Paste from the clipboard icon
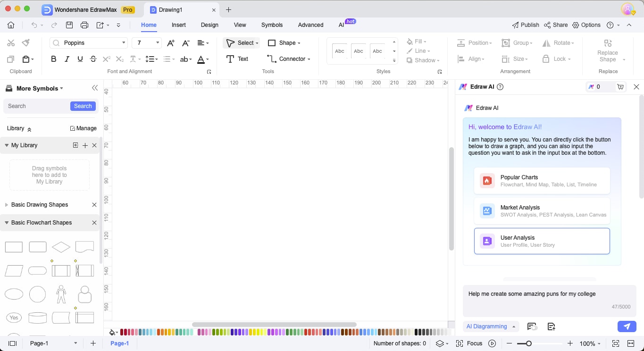644x351 pixels. coord(26,59)
